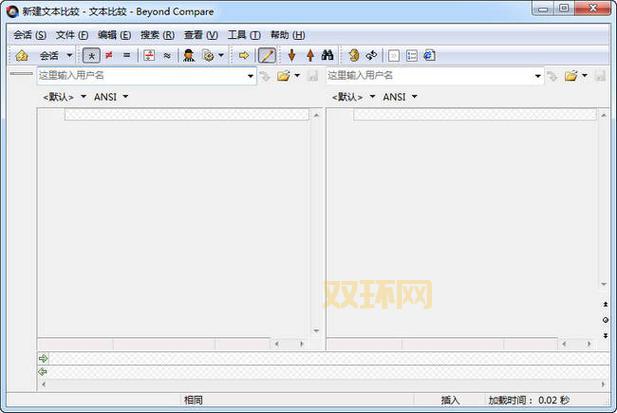
Task: Click right pane save disk icon
Action: [x=600, y=76]
